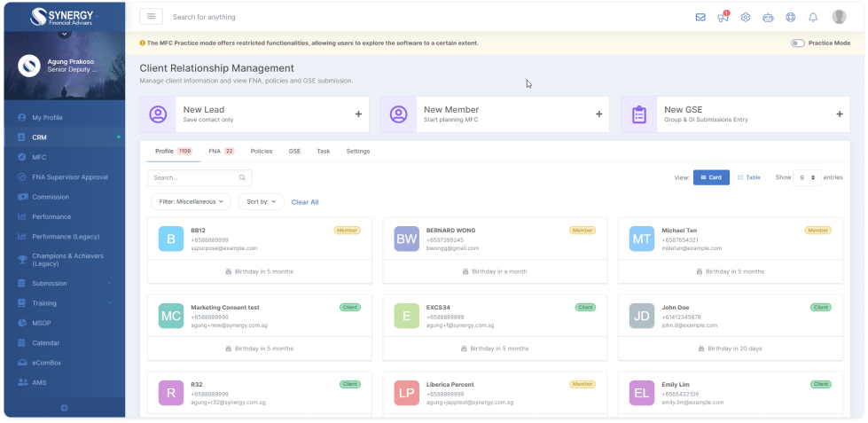Switch to Table view
This screenshot has height=423, width=868.
pos(748,177)
